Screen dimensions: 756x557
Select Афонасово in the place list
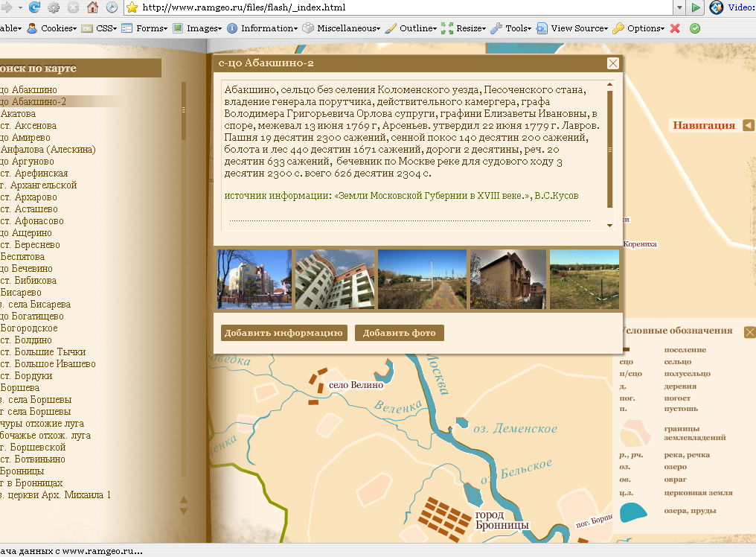(32, 221)
